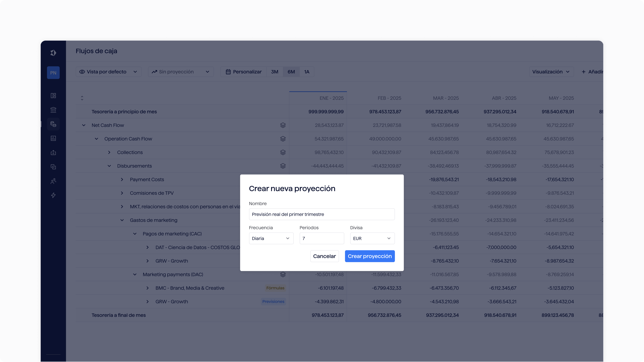Collapse the Pagos de marketing (CAC) row
The width and height of the screenshot is (644, 362).
(x=135, y=234)
